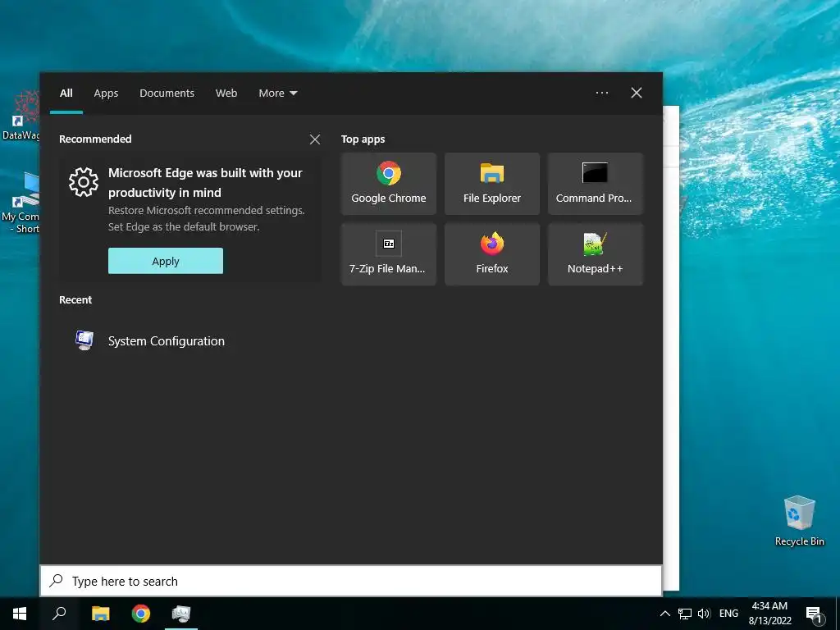Select the System Configuration taskbar icon
Image resolution: width=840 pixels, height=630 pixels.
181,614
